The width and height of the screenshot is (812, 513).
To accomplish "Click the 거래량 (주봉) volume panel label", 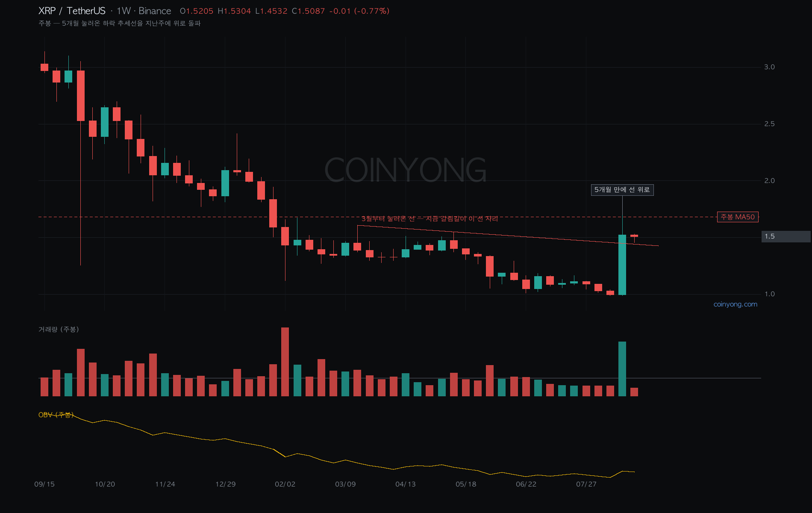I will (59, 329).
